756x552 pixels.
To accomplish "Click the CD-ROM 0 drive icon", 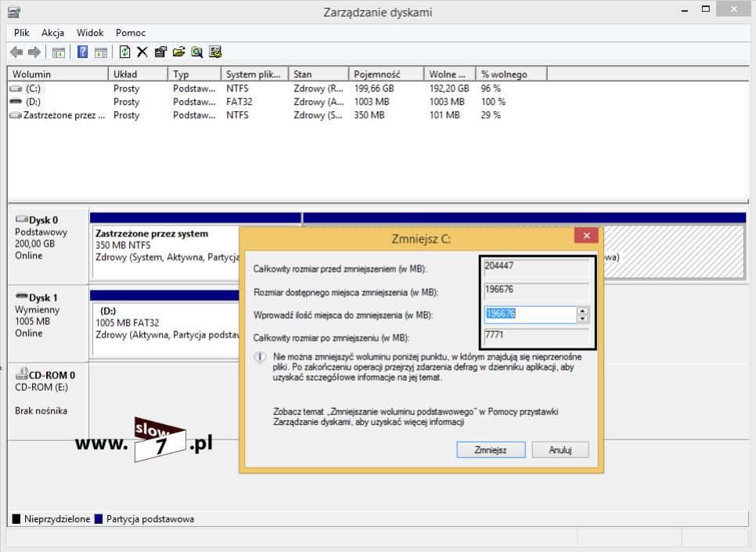I will 22,373.
